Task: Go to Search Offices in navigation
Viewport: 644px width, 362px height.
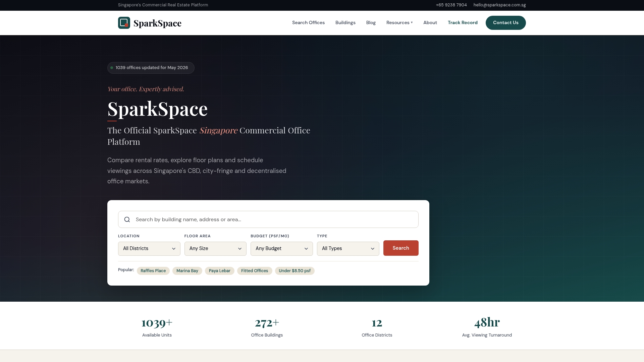Action: pyautogui.click(x=308, y=23)
